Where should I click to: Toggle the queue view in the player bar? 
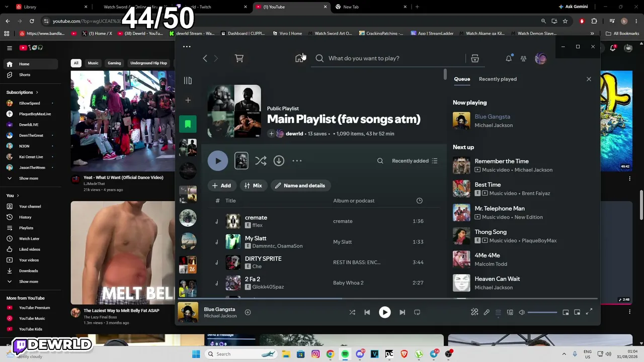pyautogui.click(x=498, y=312)
